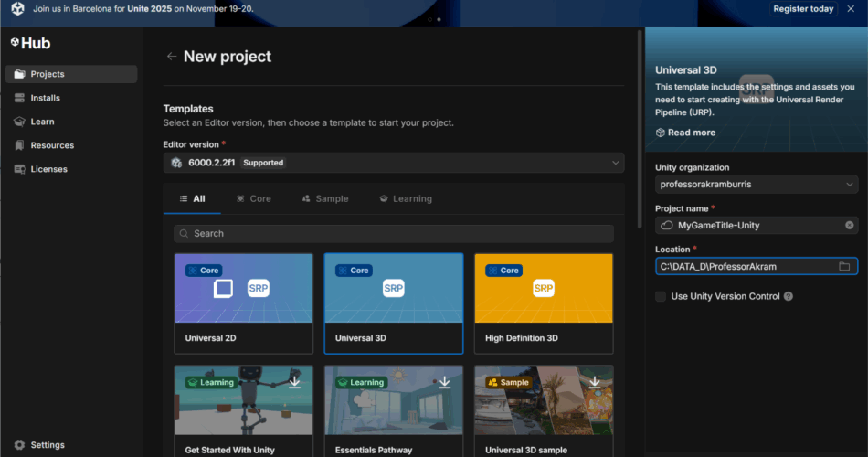868x457 pixels.
Task: Open Settings with the gear icon
Action: [19, 445]
